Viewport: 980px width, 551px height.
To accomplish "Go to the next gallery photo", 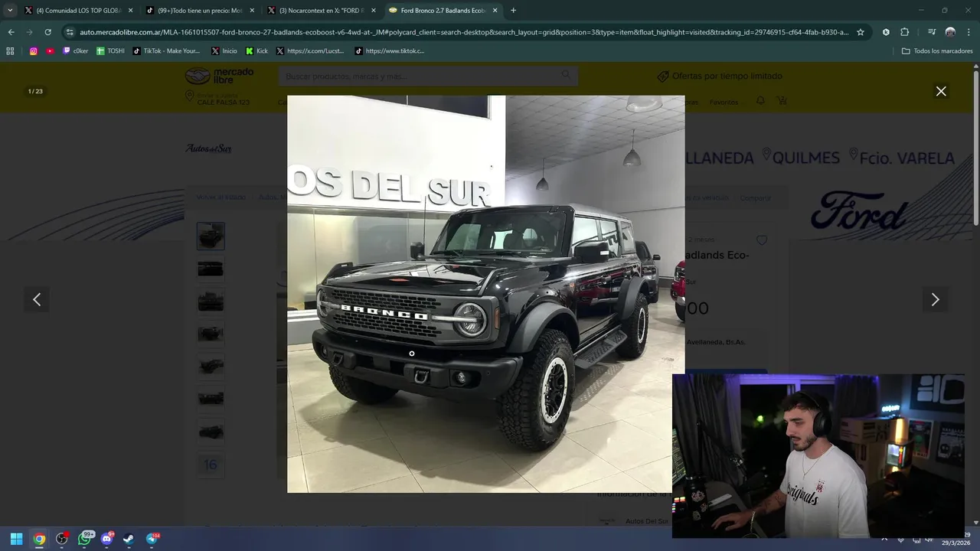I will 935,299.
